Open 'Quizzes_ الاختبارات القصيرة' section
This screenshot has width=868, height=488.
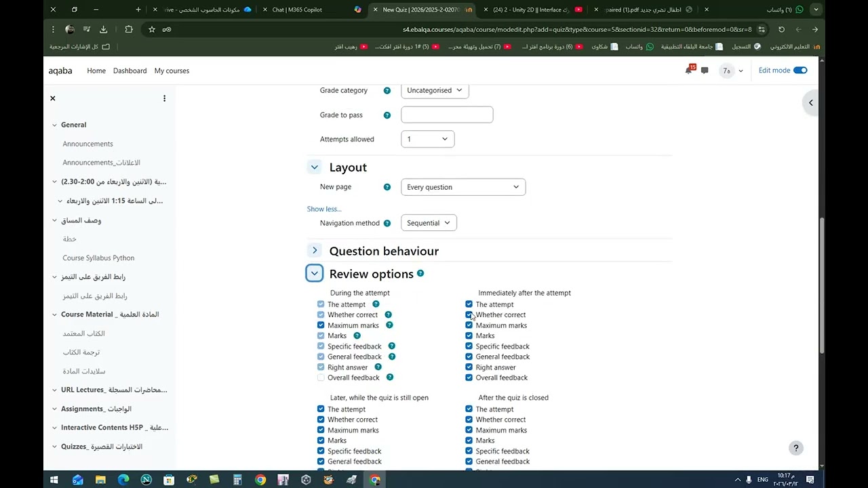coord(102,447)
